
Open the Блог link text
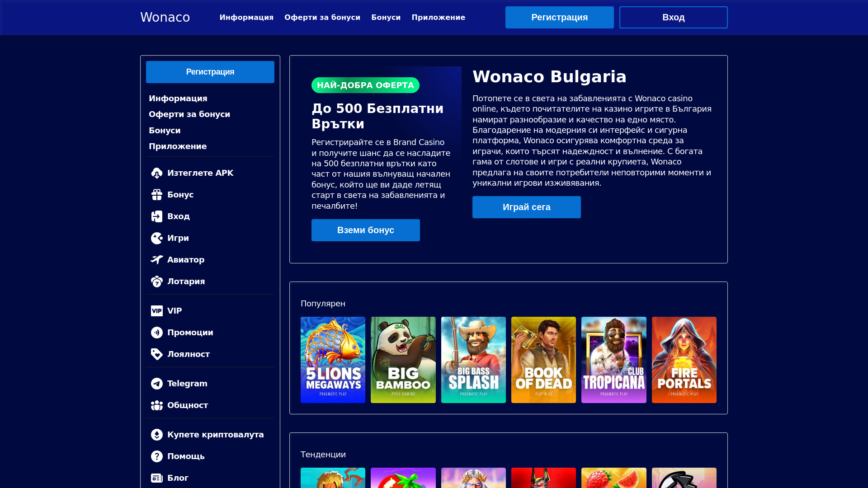tap(178, 478)
